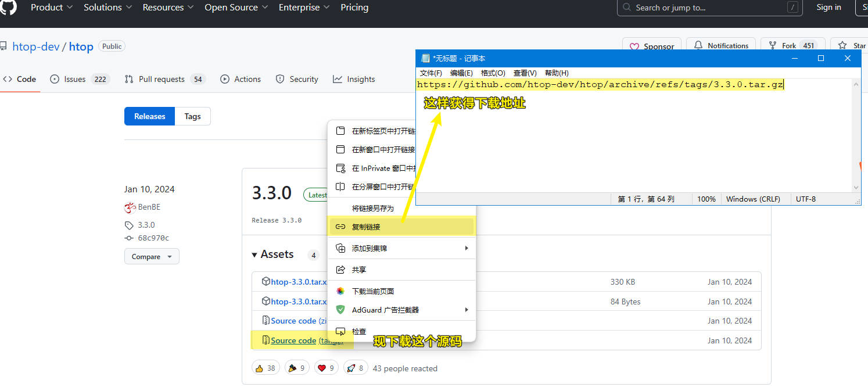Click the BenBE avatar image
The height and width of the screenshot is (391, 868).
[130, 207]
